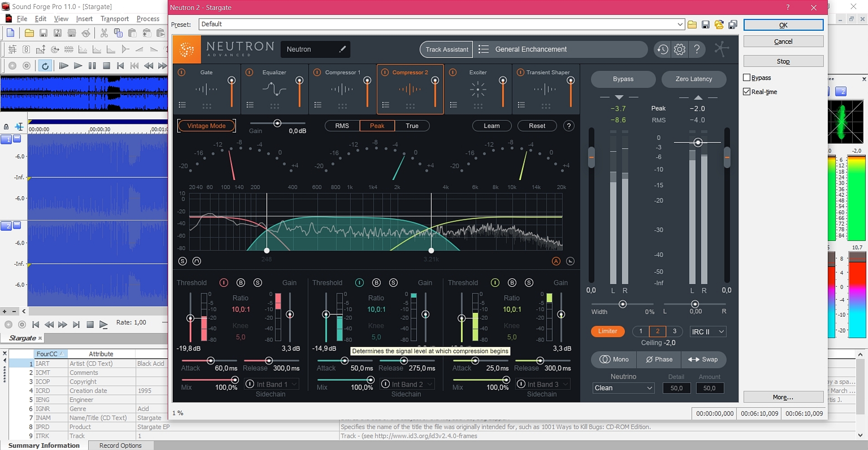This screenshot has height=450, width=868.
Task: Click the Cancel button
Action: pyautogui.click(x=783, y=42)
